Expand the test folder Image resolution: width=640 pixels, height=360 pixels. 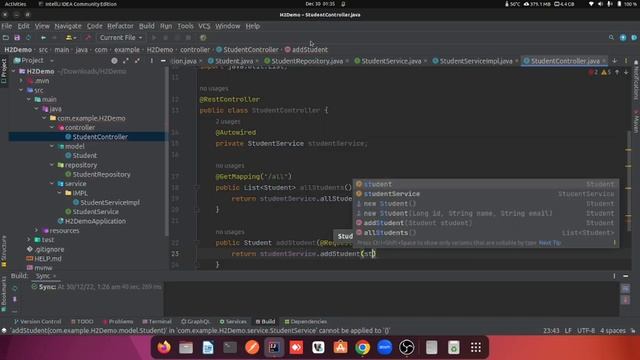(29, 240)
